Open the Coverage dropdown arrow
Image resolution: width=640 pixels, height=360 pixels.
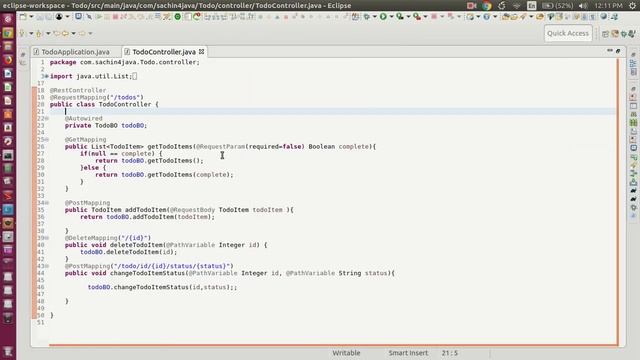(x=408, y=17)
